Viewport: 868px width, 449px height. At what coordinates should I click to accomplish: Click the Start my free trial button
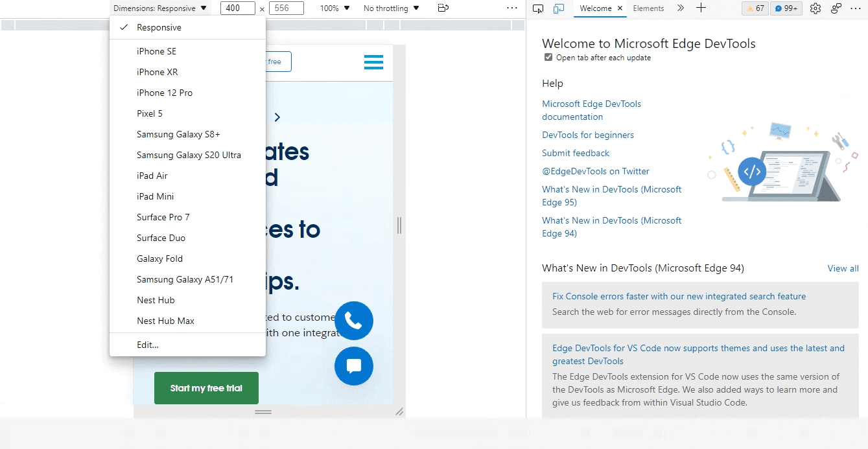pyautogui.click(x=206, y=387)
